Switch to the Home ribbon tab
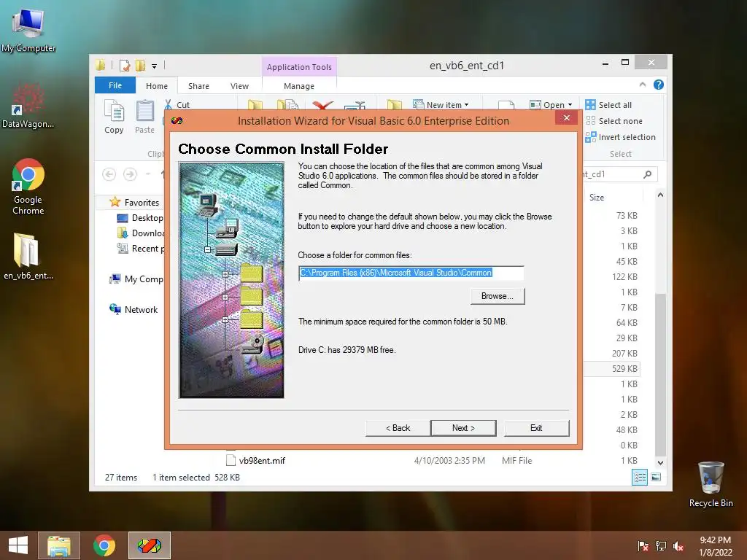Screen dimensions: 747x560 tap(157, 86)
